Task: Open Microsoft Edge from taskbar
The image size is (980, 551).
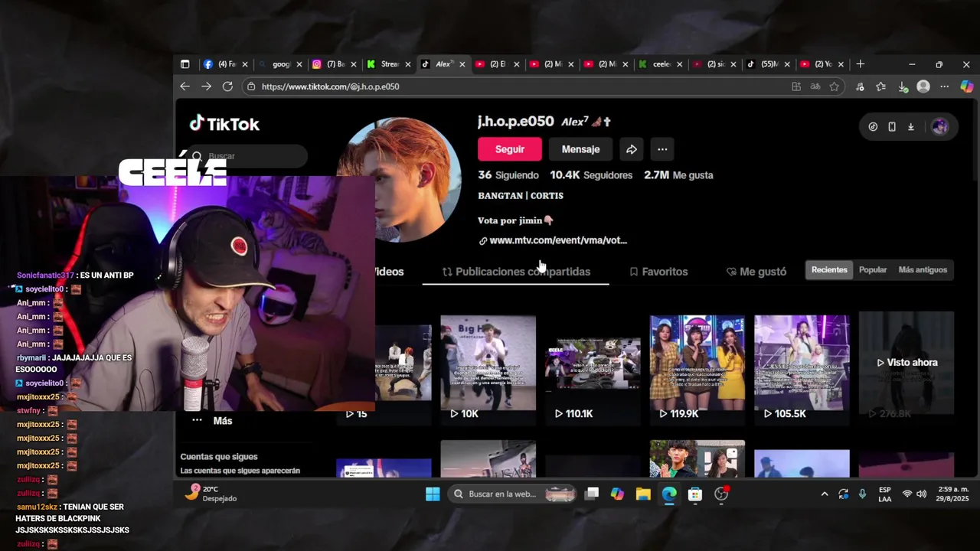Action: 669,494
